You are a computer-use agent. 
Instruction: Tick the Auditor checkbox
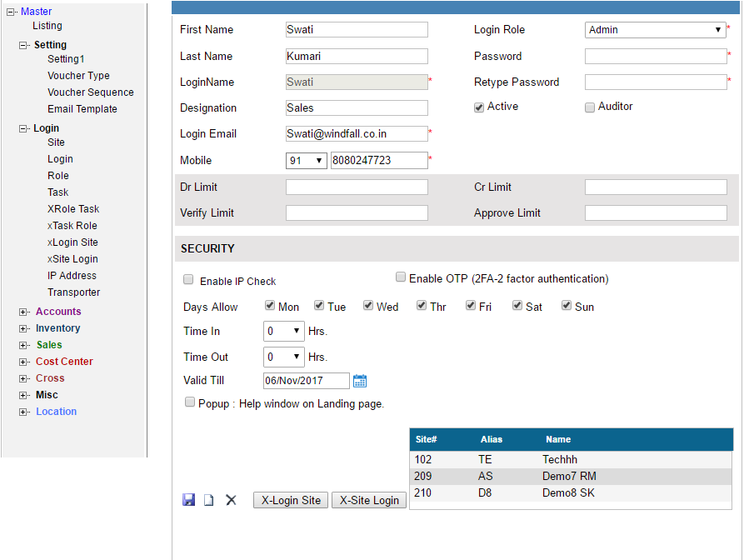(x=590, y=107)
